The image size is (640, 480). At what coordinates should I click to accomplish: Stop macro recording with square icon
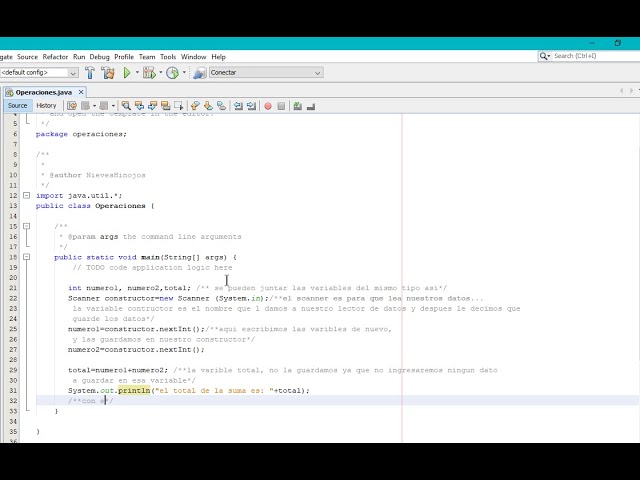pos(281,106)
